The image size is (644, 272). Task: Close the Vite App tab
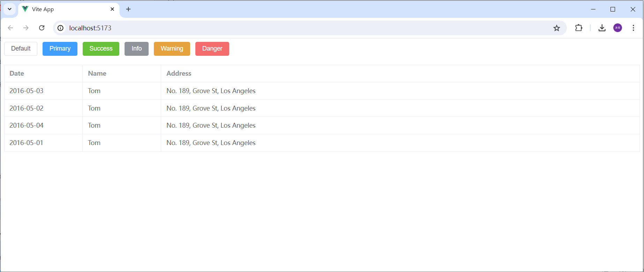click(112, 9)
